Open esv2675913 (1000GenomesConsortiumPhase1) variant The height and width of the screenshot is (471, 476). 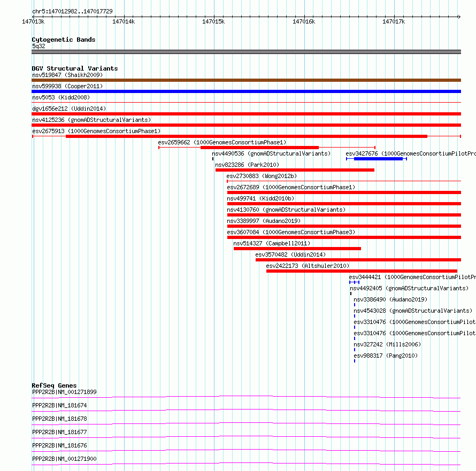coord(96,131)
